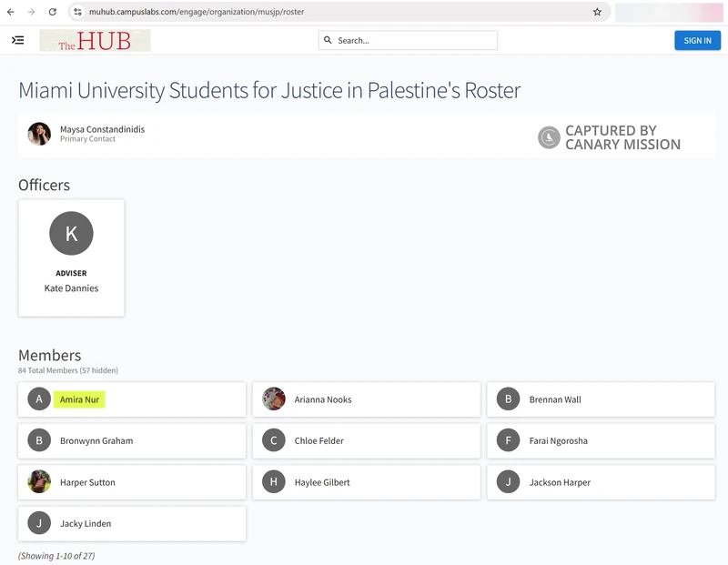Viewport: 728px width, 565px height.
Task: Reload the page with refresh icon
Action: [x=52, y=12]
